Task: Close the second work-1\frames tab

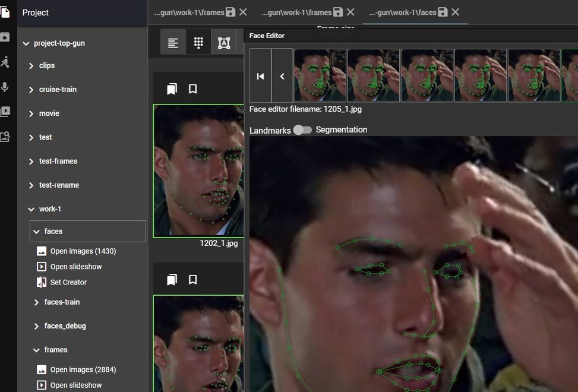Action: (x=350, y=12)
